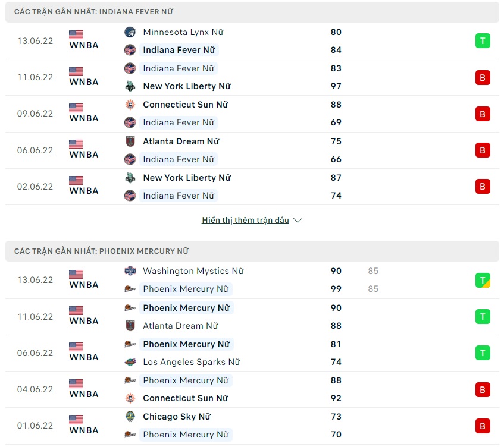Click WNBA label in 11.06.22 Fever row
504x447 pixels.
tap(84, 82)
